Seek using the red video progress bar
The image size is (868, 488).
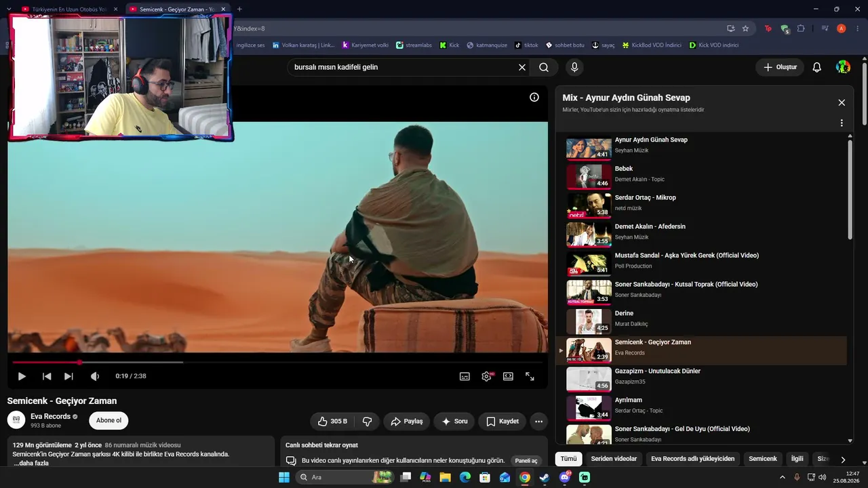pyautogui.click(x=277, y=363)
